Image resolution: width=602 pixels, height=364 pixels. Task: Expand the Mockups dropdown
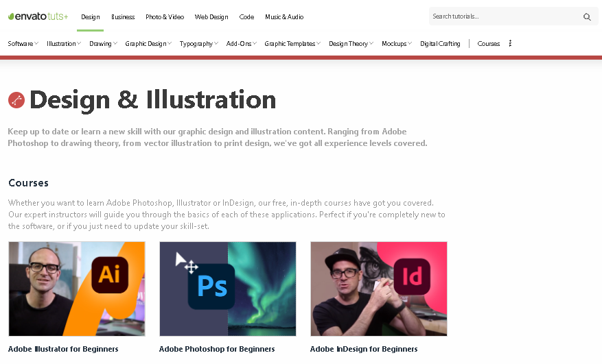click(397, 44)
